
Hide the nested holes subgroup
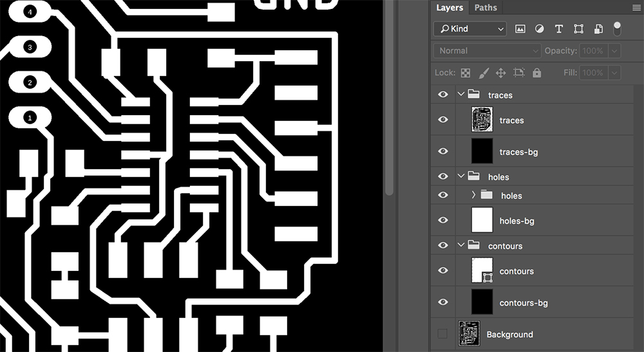(x=443, y=195)
